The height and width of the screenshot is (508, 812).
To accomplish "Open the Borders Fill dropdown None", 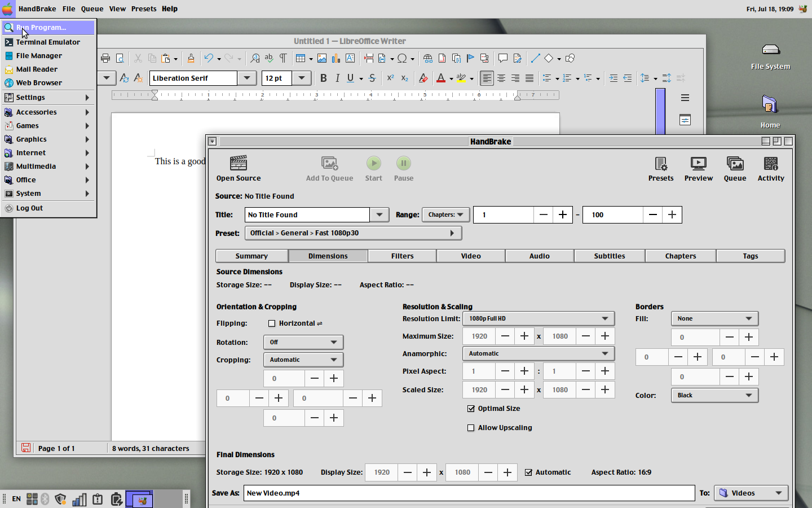I will 714,318.
